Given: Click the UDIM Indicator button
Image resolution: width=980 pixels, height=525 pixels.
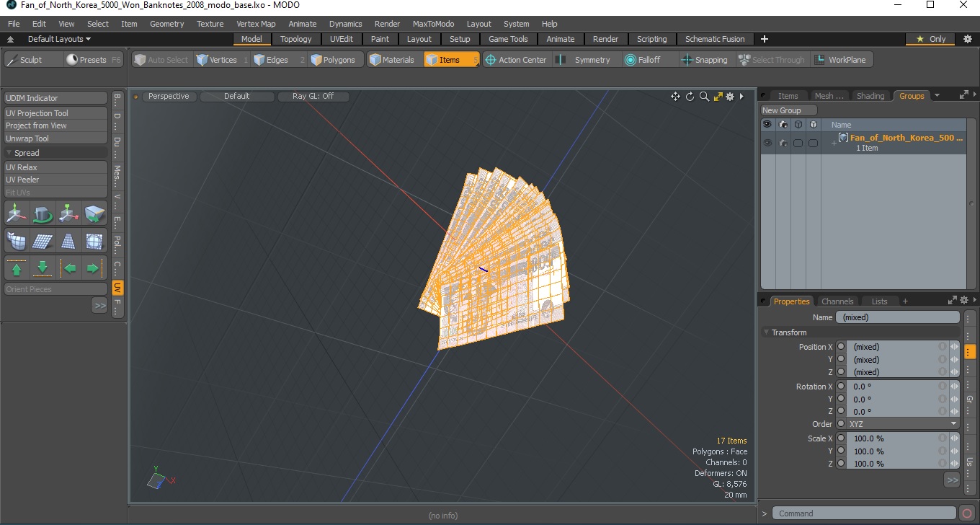Looking at the screenshot, I should pyautogui.click(x=56, y=98).
